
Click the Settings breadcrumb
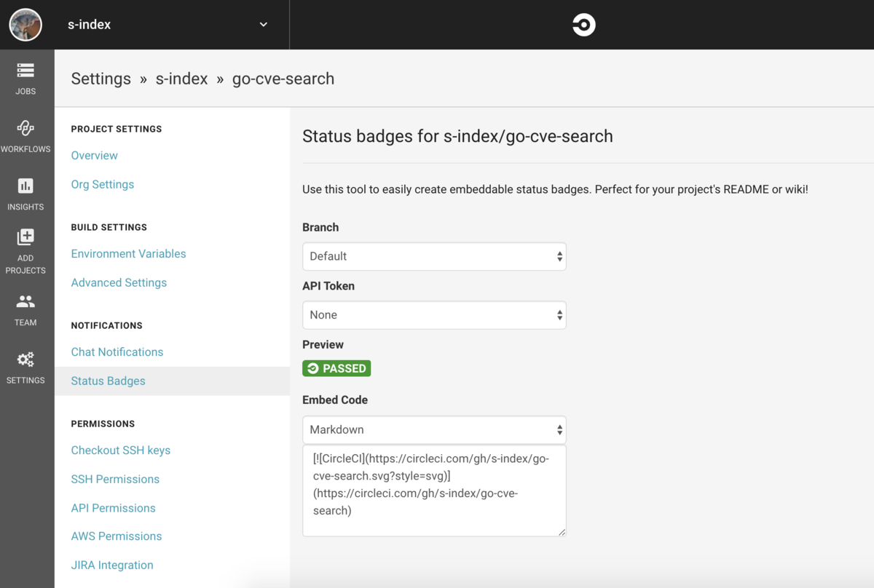click(x=101, y=79)
